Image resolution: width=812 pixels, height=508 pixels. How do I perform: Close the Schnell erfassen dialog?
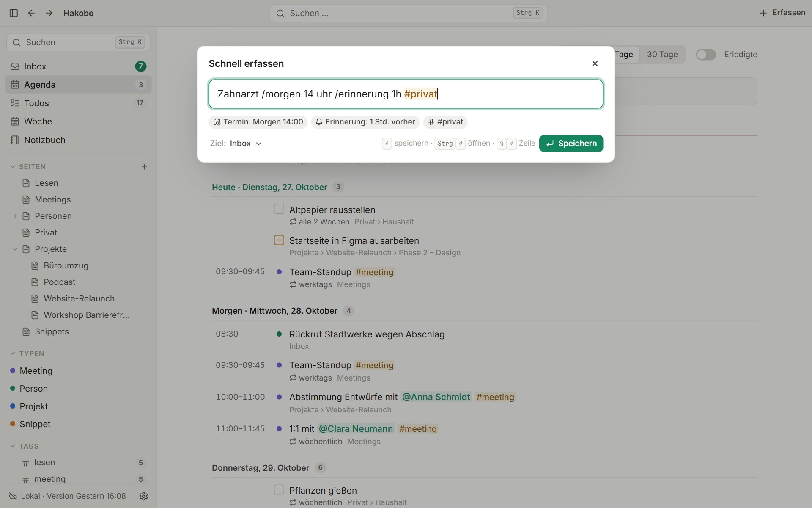(x=595, y=63)
